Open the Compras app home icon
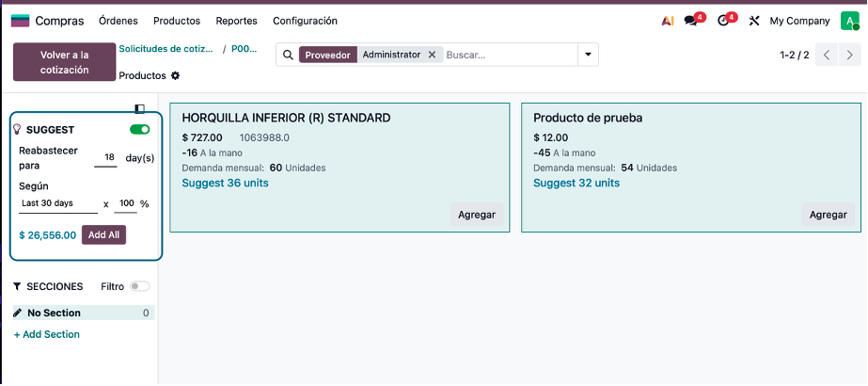The width and height of the screenshot is (868, 386). point(20,21)
